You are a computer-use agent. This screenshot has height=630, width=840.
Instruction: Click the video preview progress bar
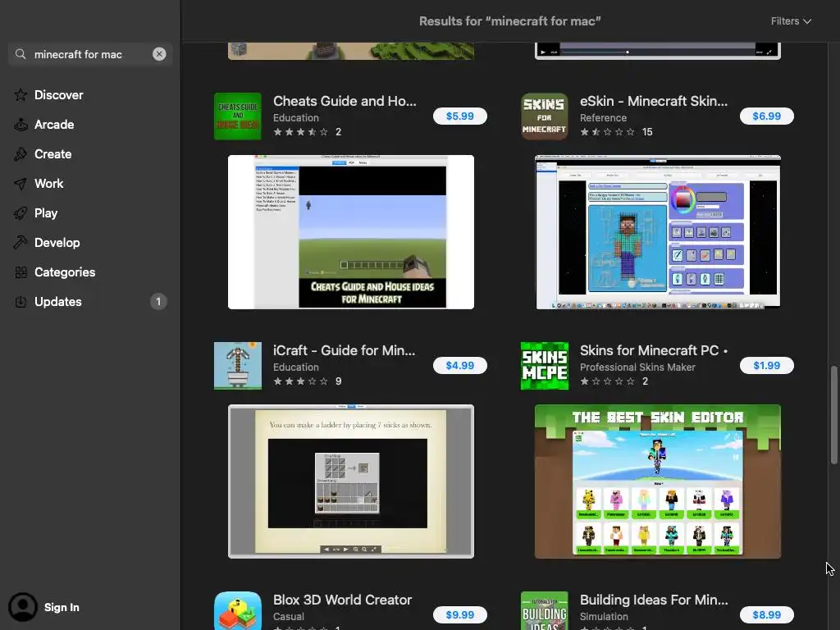[657, 52]
